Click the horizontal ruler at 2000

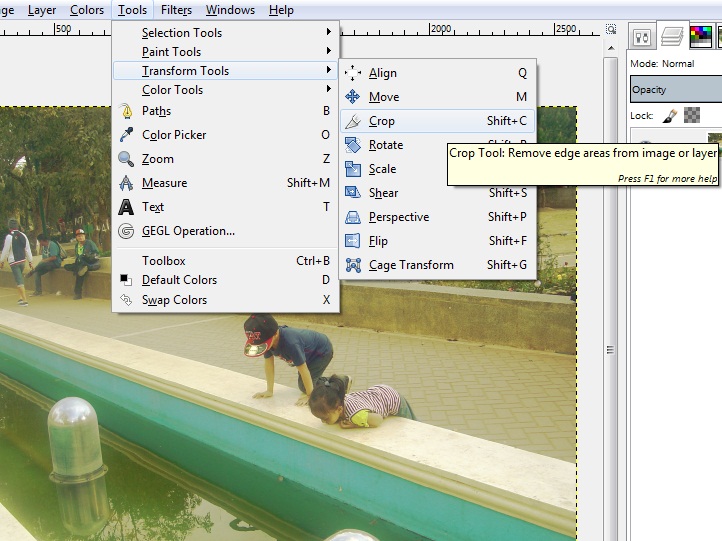[441, 29]
